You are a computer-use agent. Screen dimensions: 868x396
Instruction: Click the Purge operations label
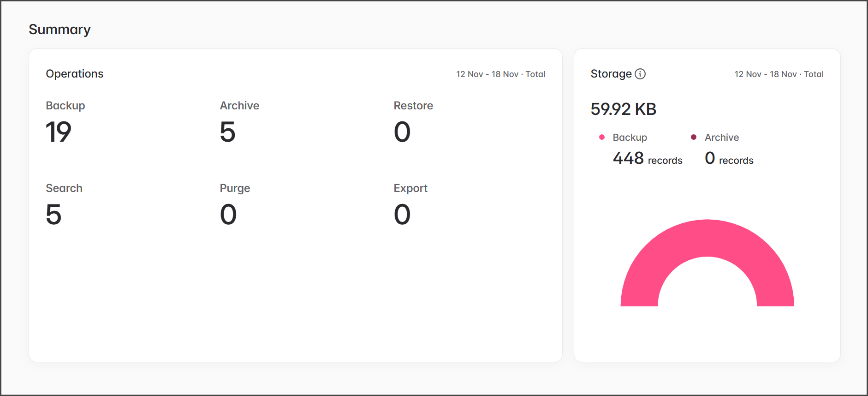235,188
